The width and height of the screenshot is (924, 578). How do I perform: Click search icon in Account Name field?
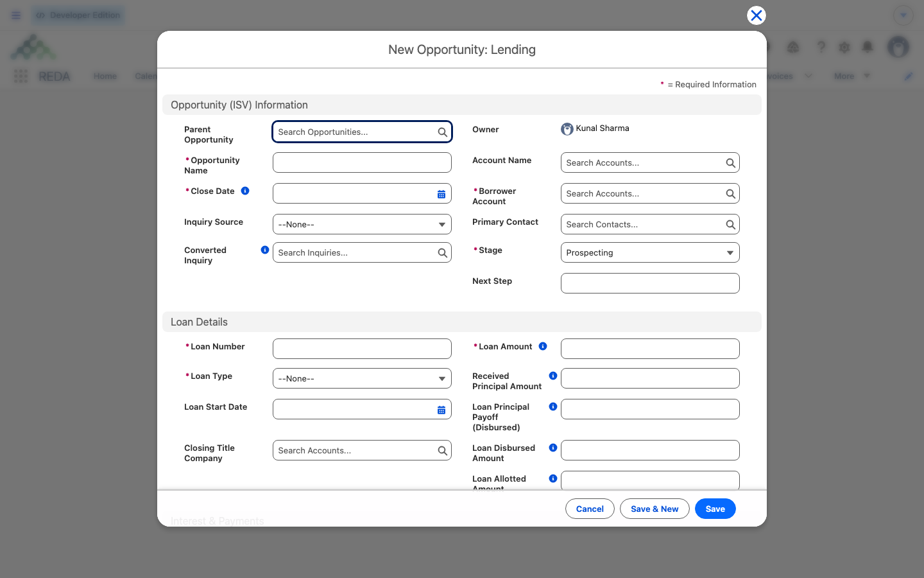[x=730, y=163]
